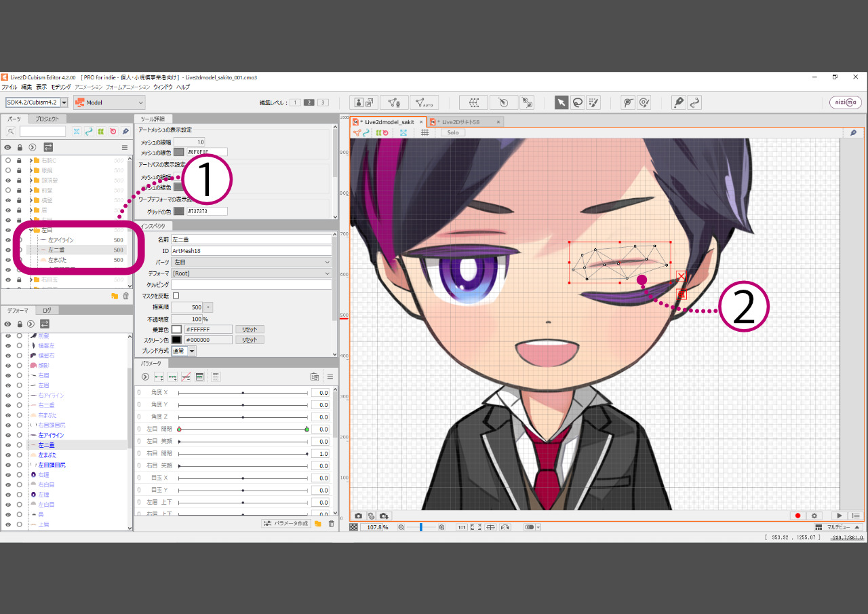
Task: Open the parameter panel hamburger menu
Action: click(x=330, y=377)
